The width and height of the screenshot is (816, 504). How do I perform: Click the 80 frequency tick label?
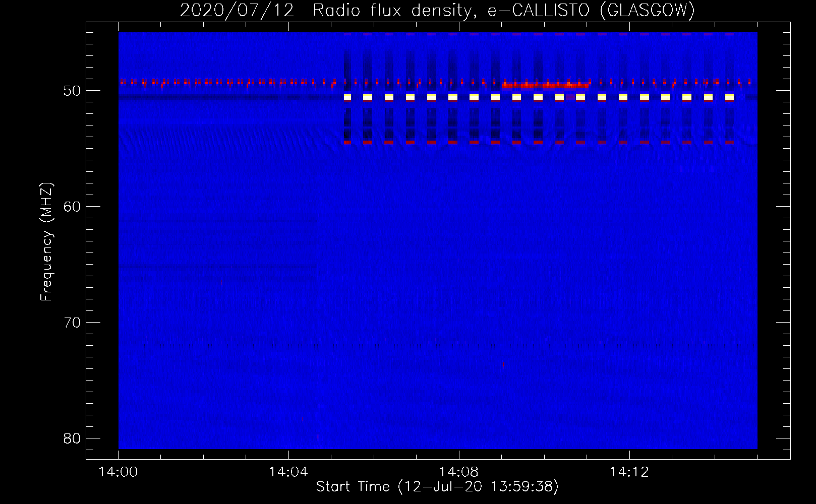coord(73,438)
